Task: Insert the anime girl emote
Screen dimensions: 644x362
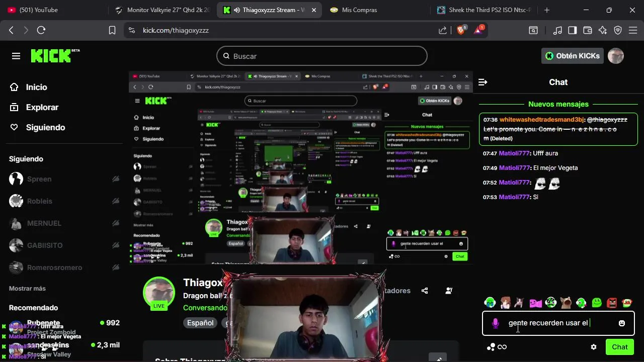Action: point(505,303)
